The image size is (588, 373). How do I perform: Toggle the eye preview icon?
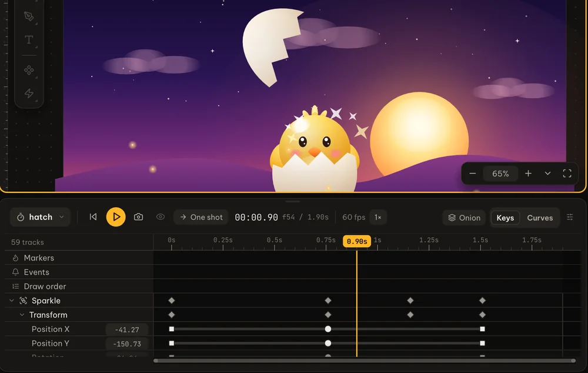click(x=161, y=217)
